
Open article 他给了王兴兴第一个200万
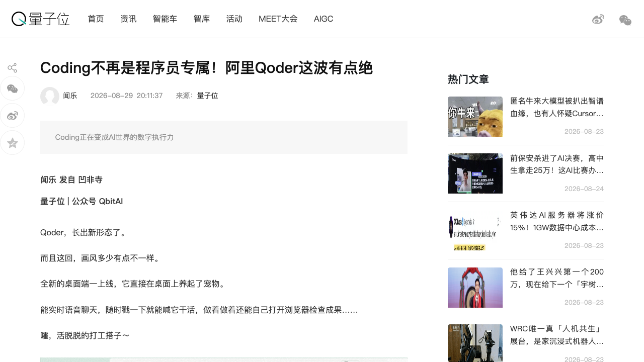coord(557,278)
